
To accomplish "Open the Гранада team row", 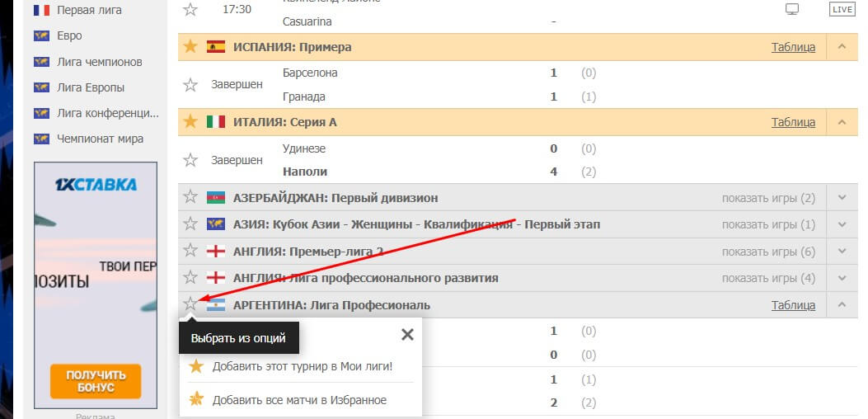I will pyautogui.click(x=304, y=97).
